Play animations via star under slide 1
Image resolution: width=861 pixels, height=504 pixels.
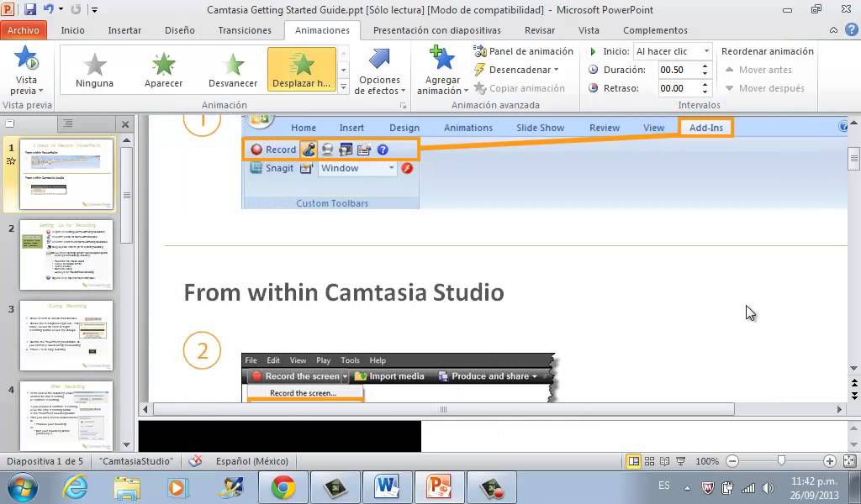(x=11, y=161)
